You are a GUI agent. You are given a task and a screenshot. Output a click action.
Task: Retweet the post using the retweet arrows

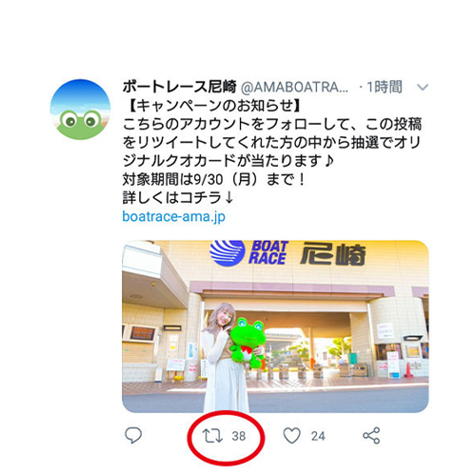[x=212, y=436]
